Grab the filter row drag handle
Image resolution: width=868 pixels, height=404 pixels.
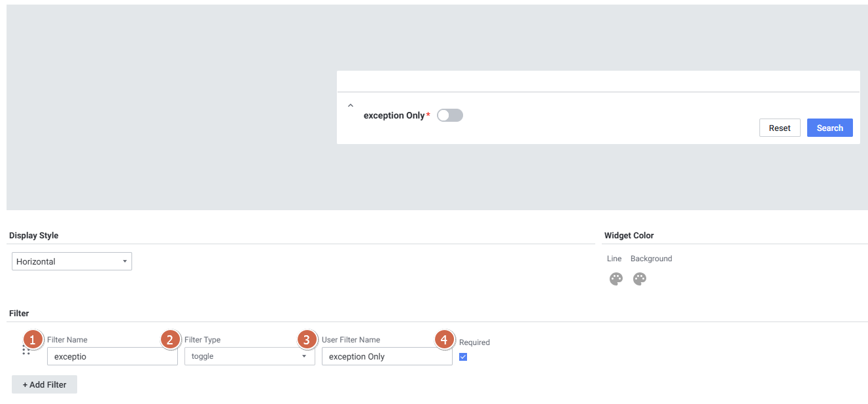click(x=26, y=350)
